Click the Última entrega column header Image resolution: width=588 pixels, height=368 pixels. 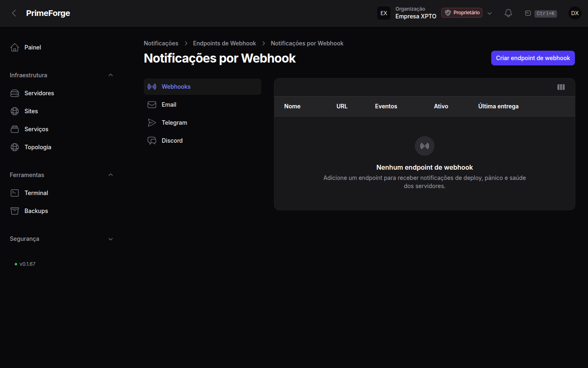pyautogui.click(x=498, y=106)
